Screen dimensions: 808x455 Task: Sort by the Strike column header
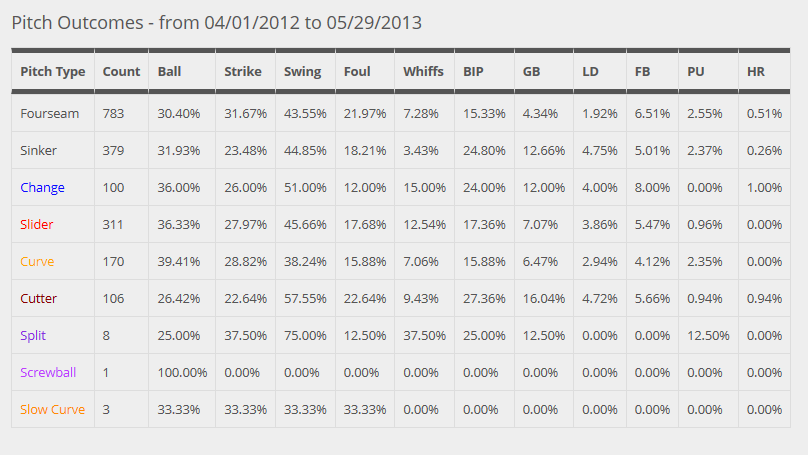(243, 72)
